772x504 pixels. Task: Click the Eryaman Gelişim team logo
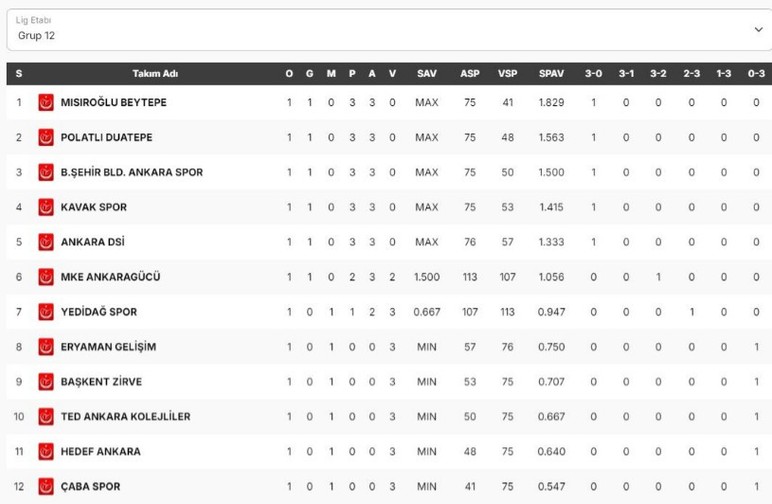(x=46, y=347)
